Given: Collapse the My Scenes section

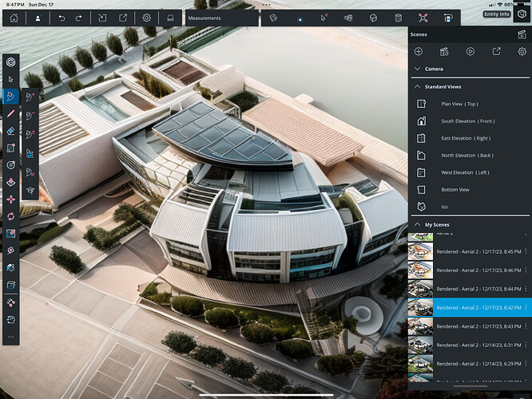Looking at the screenshot, I should pyautogui.click(x=417, y=225).
